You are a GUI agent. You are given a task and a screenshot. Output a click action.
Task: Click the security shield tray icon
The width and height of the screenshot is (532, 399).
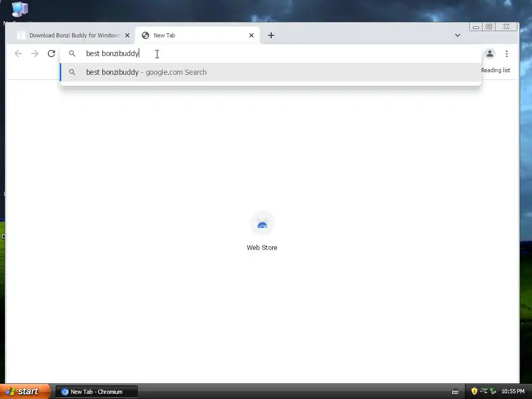click(x=474, y=391)
